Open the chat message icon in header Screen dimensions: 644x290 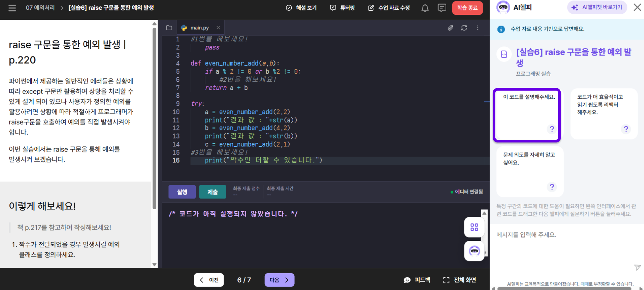pyautogui.click(x=442, y=8)
